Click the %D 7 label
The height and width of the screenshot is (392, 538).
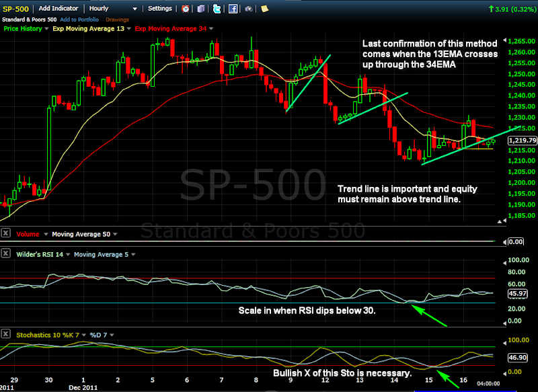(98, 335)
